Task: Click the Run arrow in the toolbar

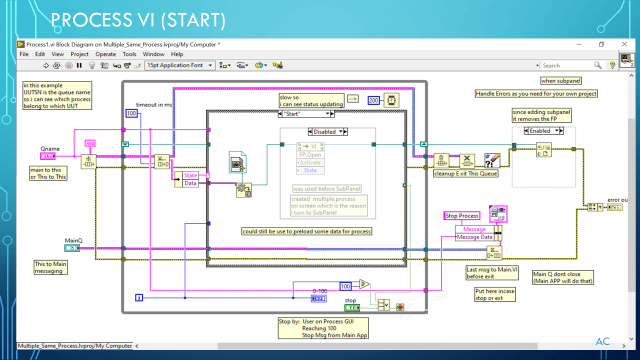Action: click(46, 65)
